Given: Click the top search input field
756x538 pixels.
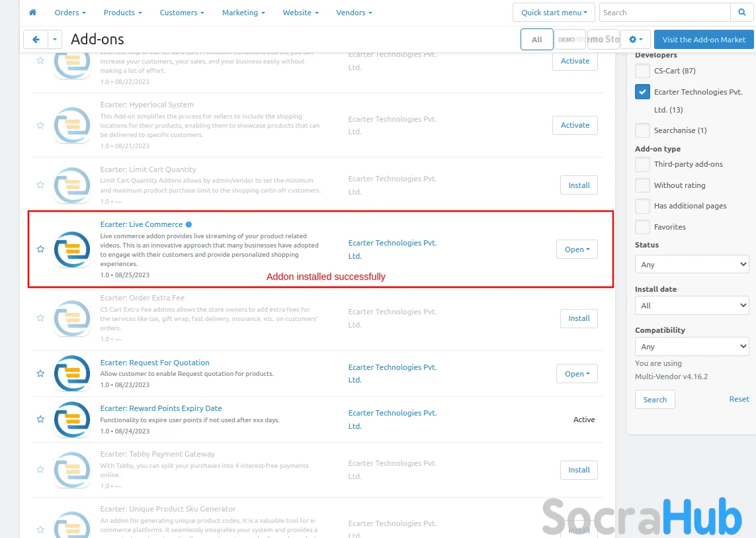Looking at the screenshot, I should click(x=665, y=13).
